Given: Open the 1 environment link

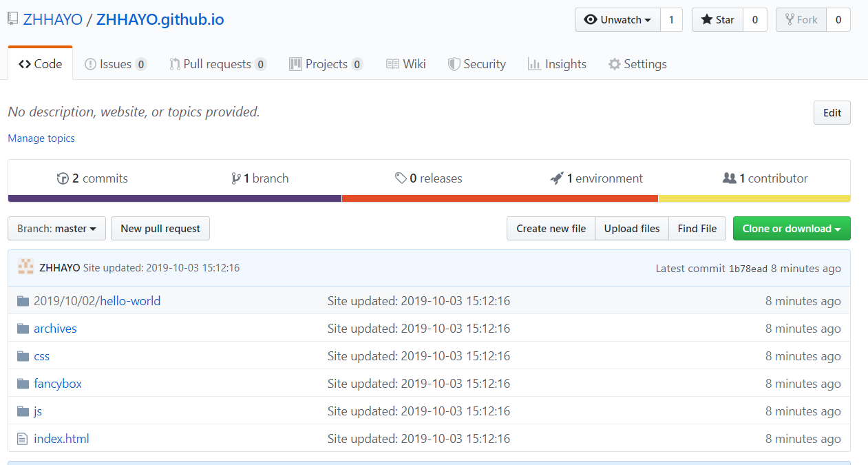Looking at the screenshot, I should (x=597, y=178).
